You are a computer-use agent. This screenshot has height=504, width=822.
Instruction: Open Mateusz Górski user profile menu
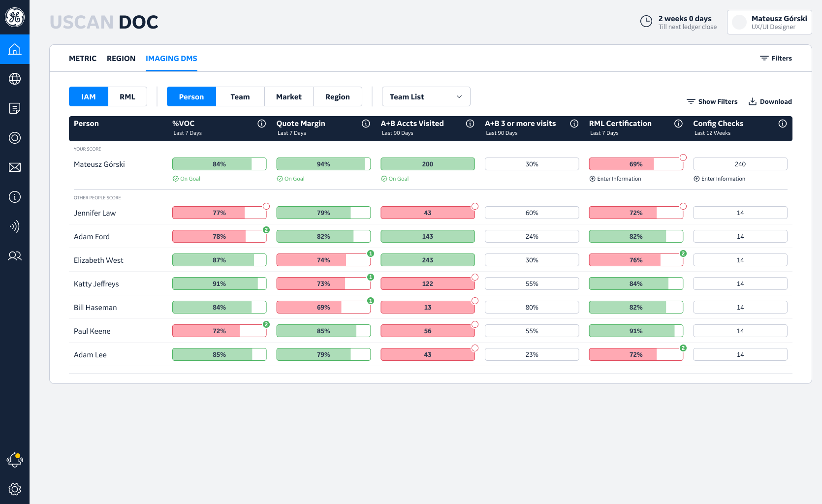click(769, 22)
